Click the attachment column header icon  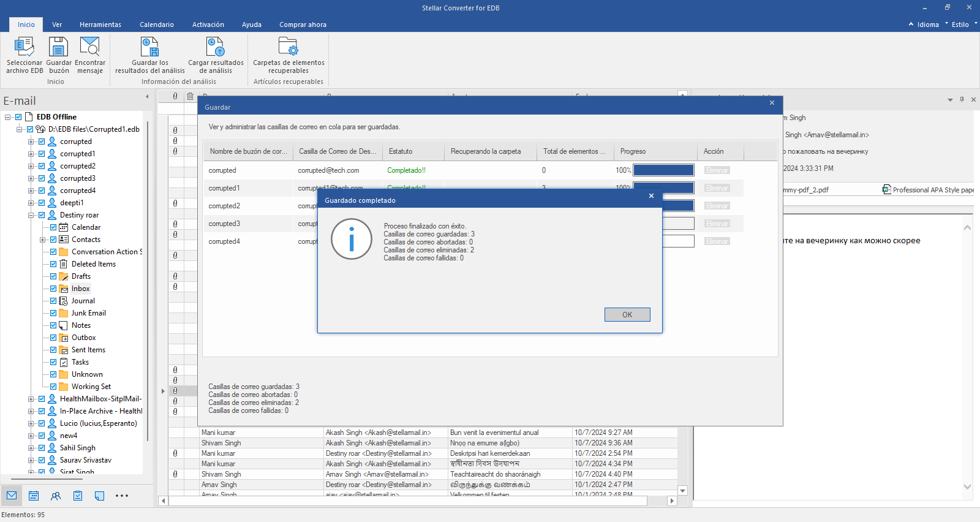click(175, 96)
